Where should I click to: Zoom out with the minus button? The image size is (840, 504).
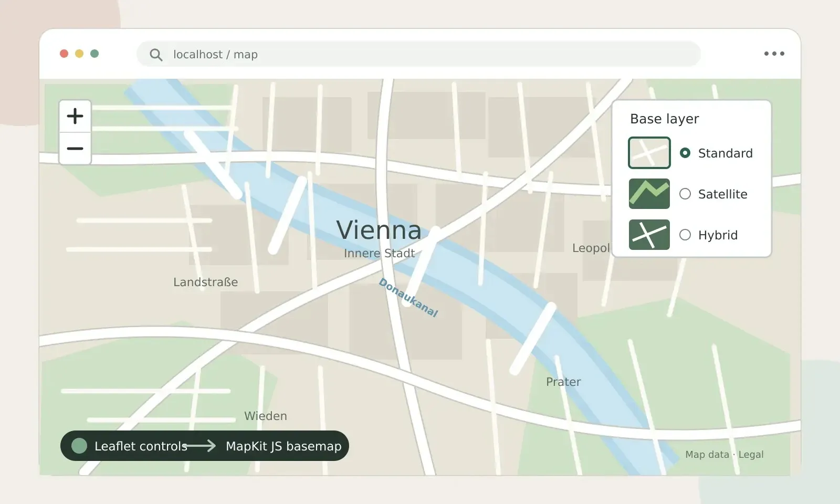point(75,149)
